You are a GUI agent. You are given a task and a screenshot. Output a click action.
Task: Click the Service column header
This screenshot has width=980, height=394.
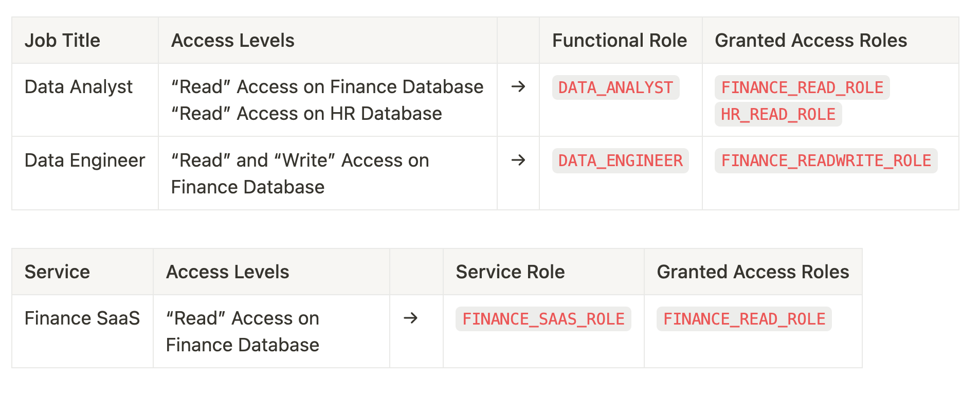tap(57, 272)
